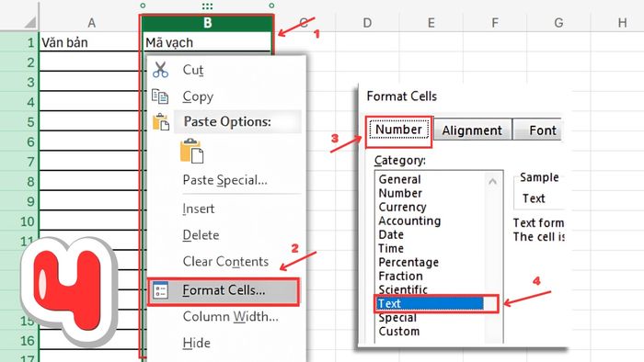Select the highlighted Text category
The height and width of the screenshot is (362, 644).
coord(430,303)
